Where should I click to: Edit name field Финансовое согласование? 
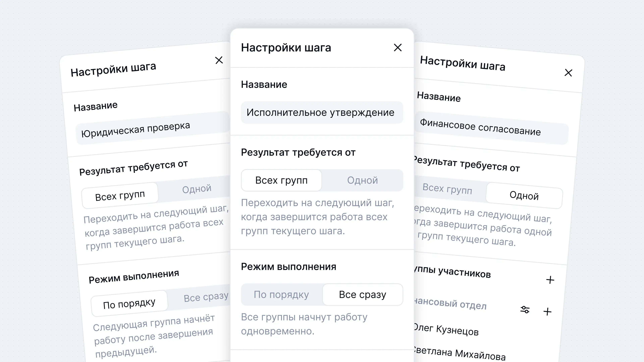tap(492, 128)
